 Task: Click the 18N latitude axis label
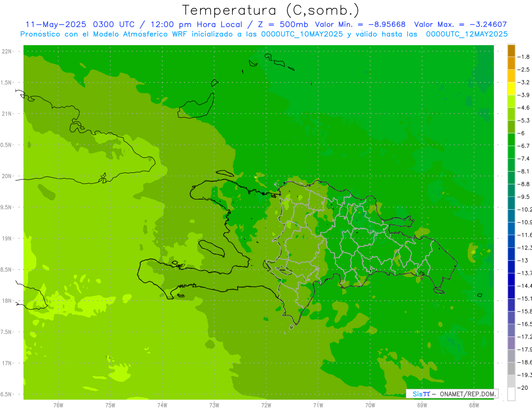click(x=8, y=301)
